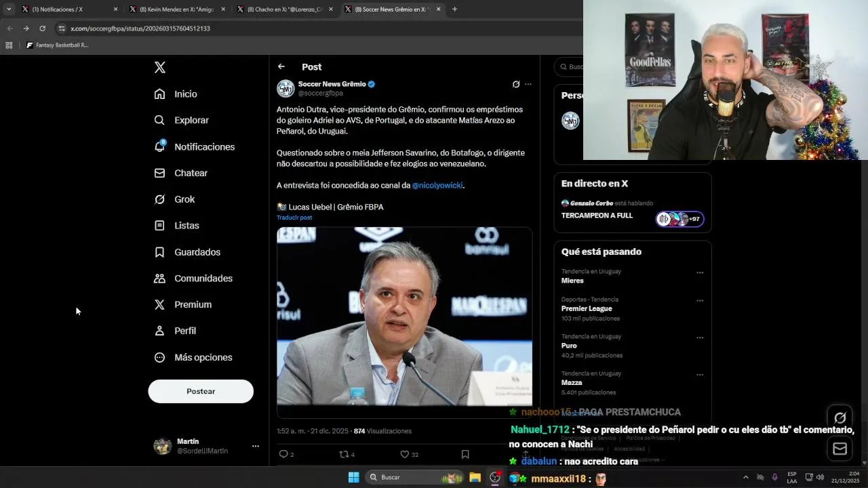Viewport: 868px width, 488px height.
Task: Click browser forward arrow
Action: coord(26,28)
